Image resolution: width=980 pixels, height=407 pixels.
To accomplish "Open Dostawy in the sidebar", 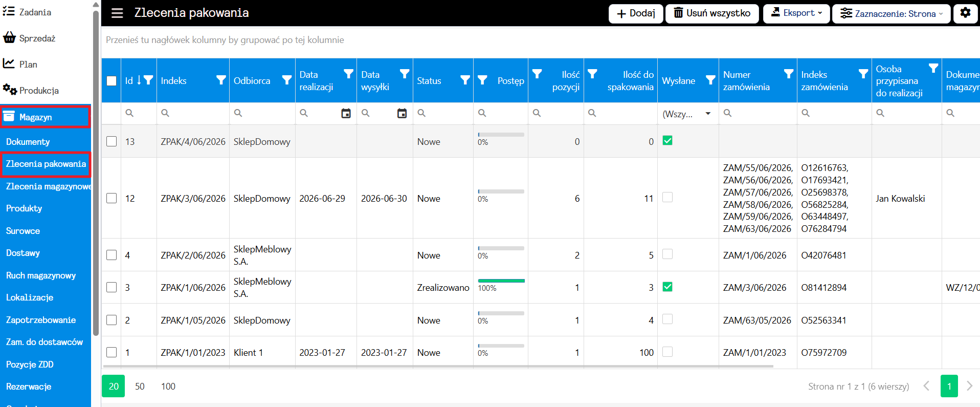I will (23, 253).
